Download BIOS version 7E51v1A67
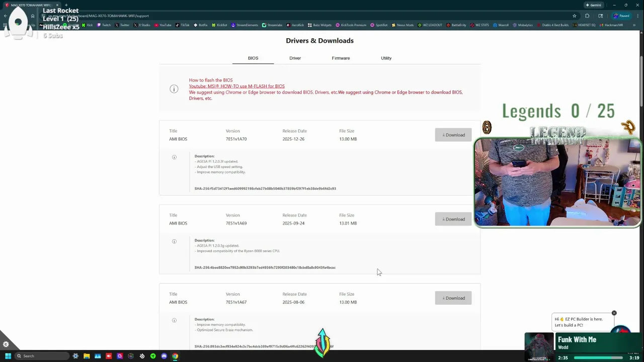Viewport: 644px width, 362px height. click(453, 298)
